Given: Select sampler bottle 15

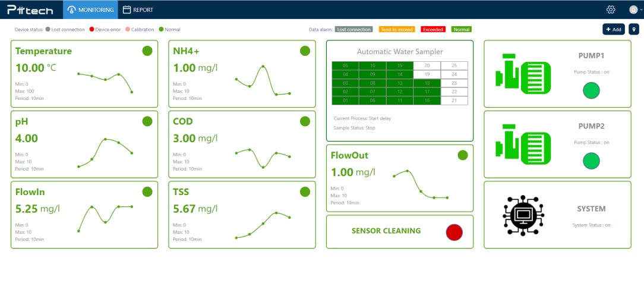Looking at the screenshot, I should click(x=400, y=66).
